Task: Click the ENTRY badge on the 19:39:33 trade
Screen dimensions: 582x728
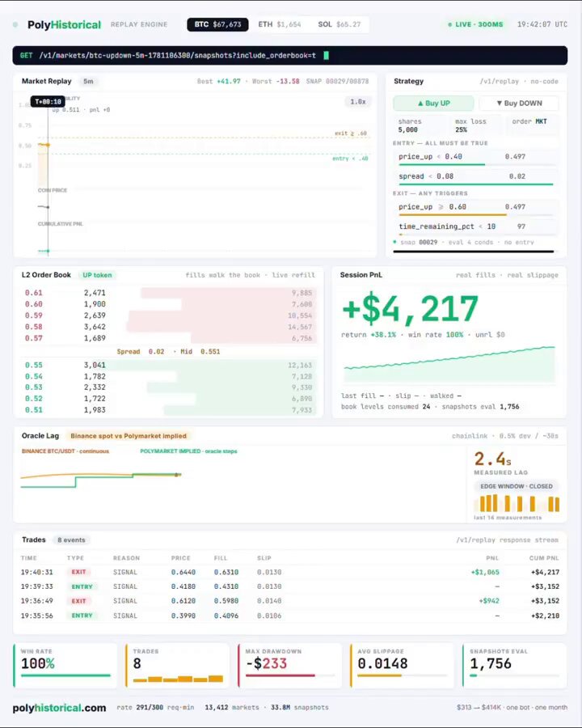Action: pyautogui.click(x=82, y=587)
